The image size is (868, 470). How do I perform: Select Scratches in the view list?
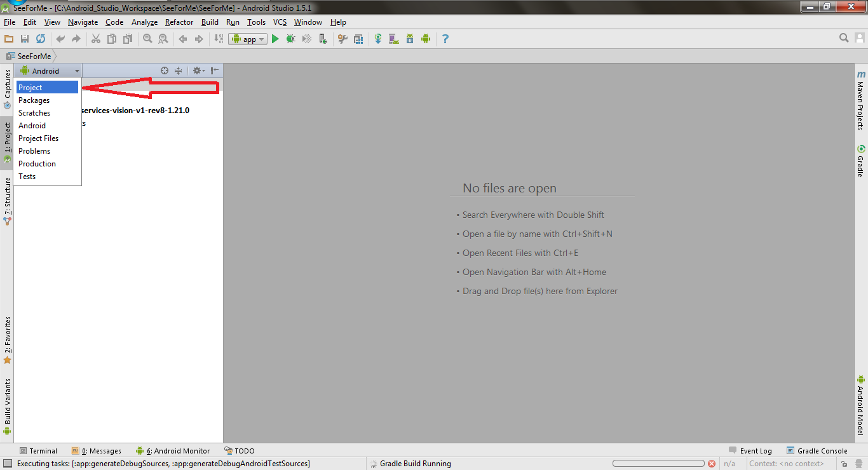pos(47,113)
